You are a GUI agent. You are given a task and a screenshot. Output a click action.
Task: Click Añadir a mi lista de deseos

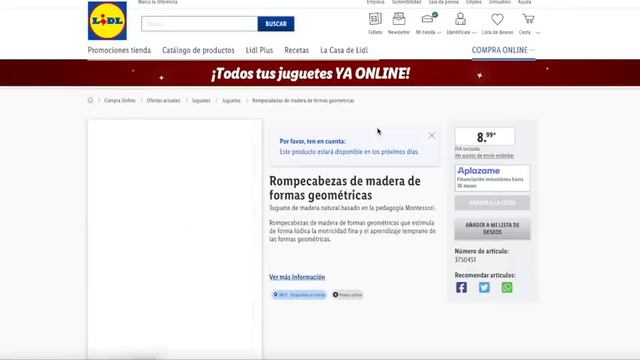(x=492, y=229)
